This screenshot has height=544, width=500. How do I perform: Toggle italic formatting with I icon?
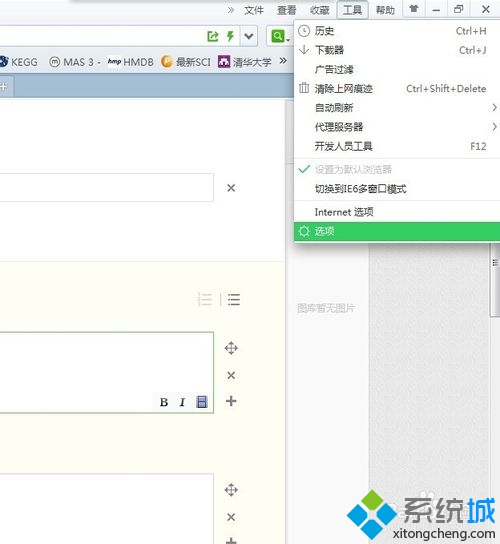click(x=182, y=402)
